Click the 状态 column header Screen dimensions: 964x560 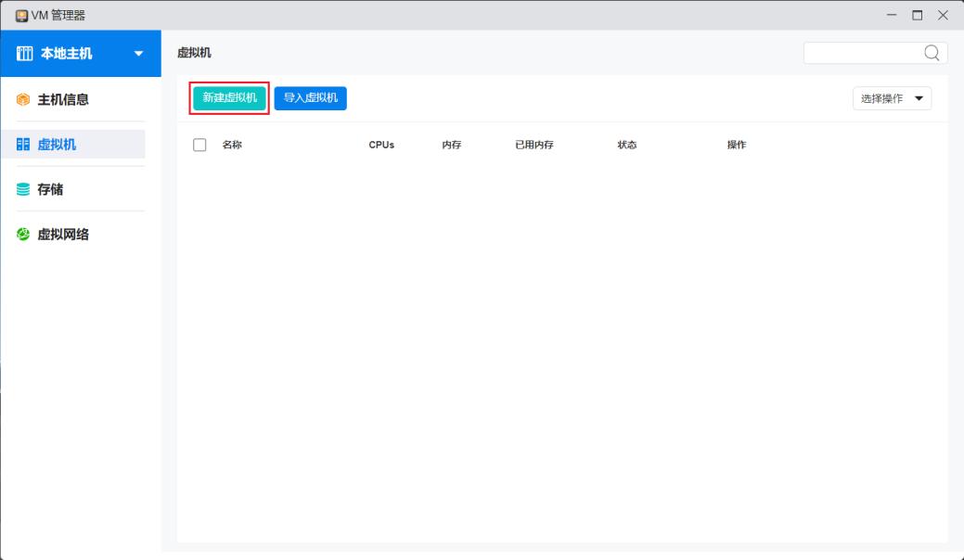tap(627, 145)
